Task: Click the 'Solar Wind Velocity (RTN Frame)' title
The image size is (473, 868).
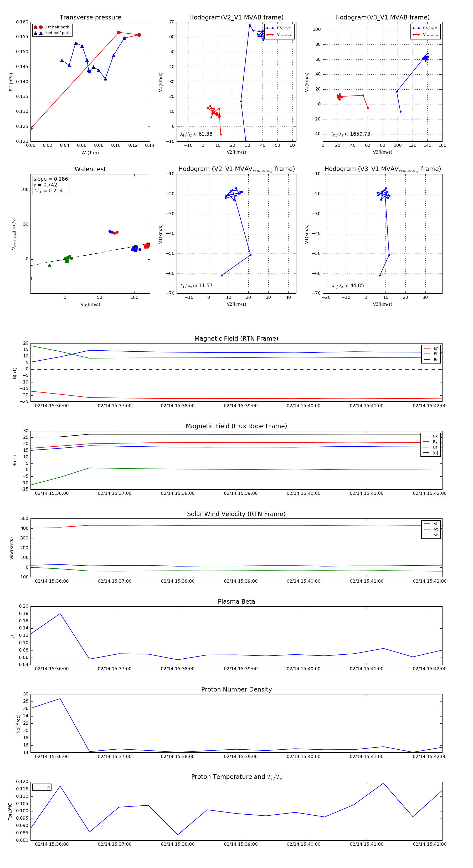Action: (x=236, y=514)
